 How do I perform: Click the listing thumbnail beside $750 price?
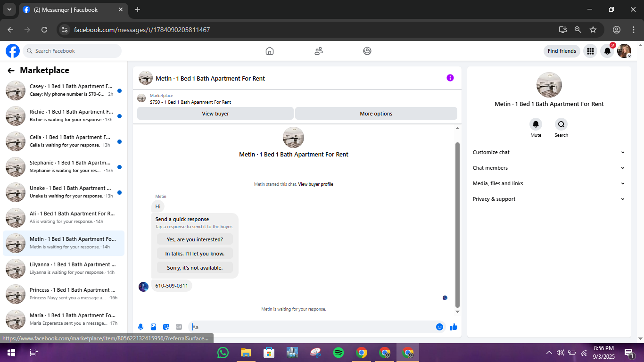tap(141, 98)
